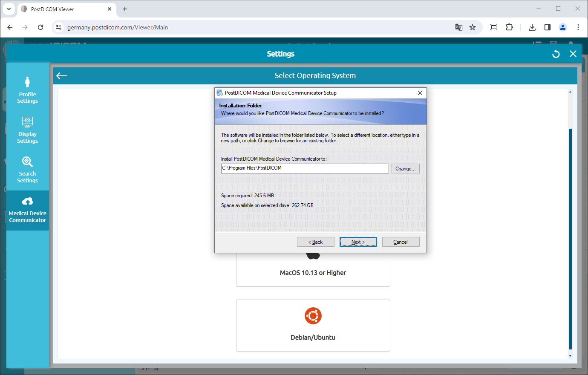Select MacOS 10.13 or Higher option
The height and width of the screenshot is (375, 588).
pos(313,270)
